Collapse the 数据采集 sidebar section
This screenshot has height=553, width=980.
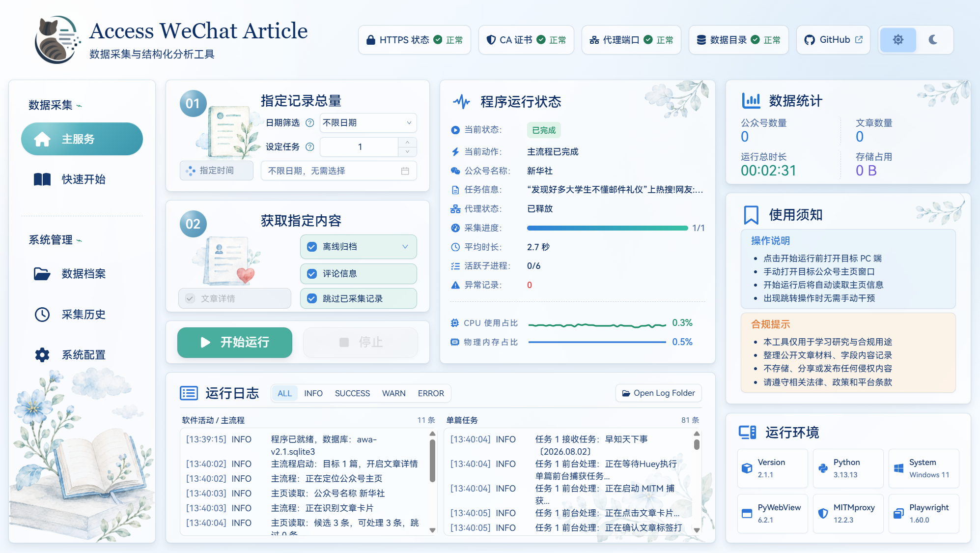tap(79, 106)
